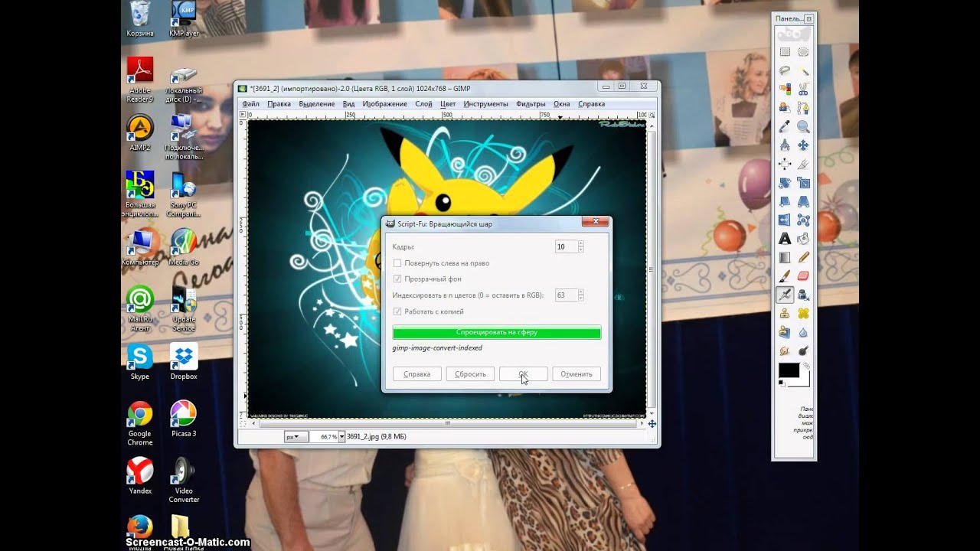Select the Heal bandage tool
The image size is (980, 551).
803,313
